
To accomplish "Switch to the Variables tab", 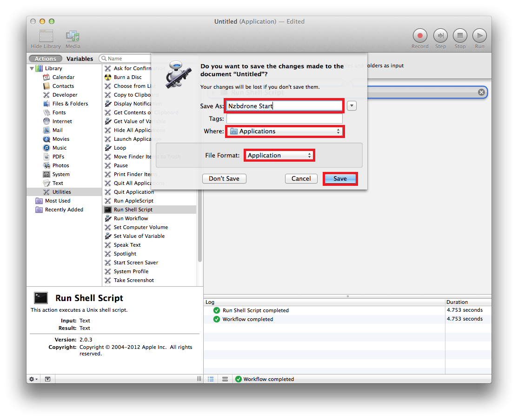I will pyautogui.click(x=80, y=59).
